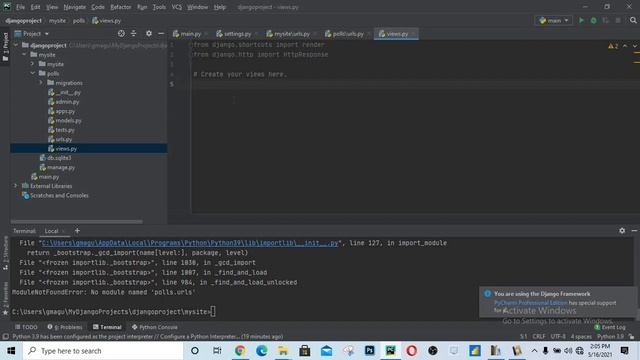Collapse the outer mysite folder

24,54
